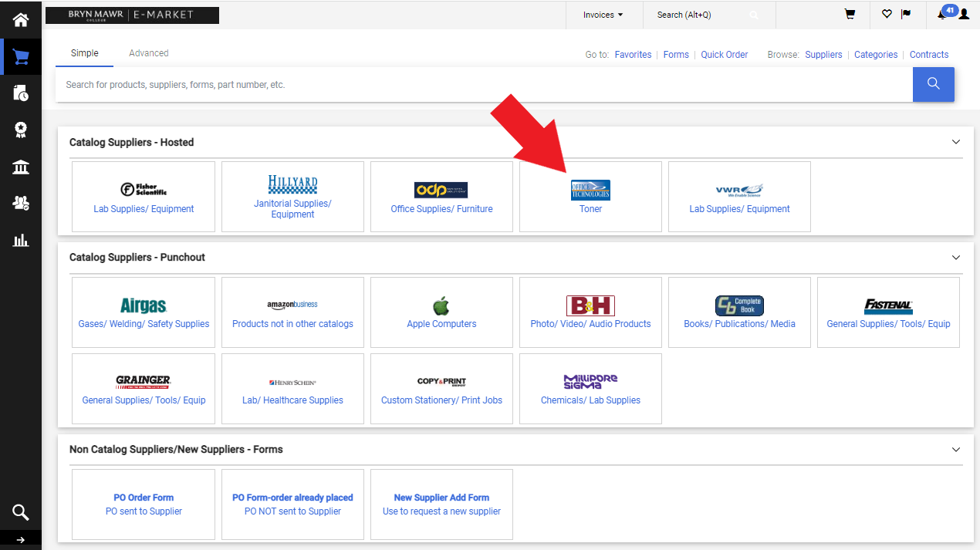Open Amazon Business punchout tile
This screenshot has height=550, width=980.
(292, 312)
